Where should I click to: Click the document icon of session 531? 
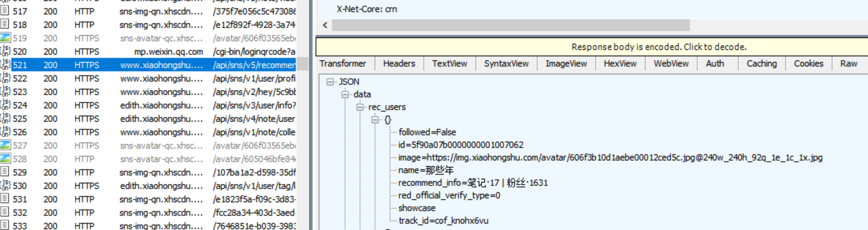coord(5,198)
